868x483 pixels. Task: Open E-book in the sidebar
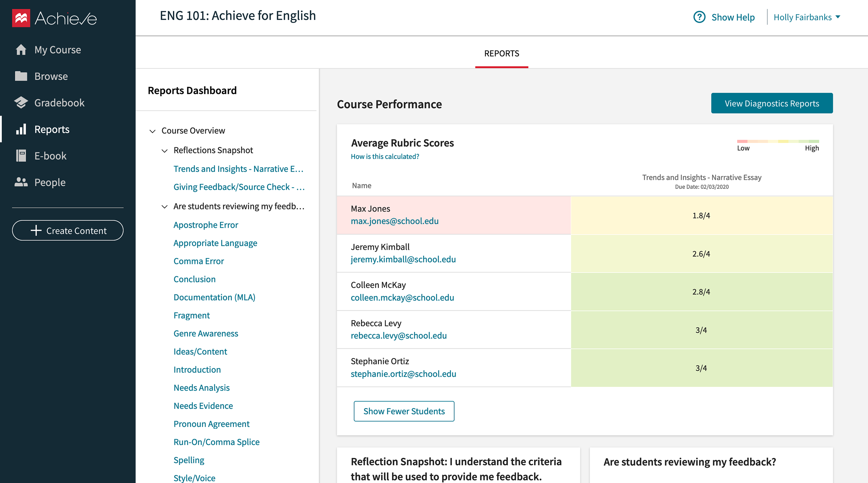click(51, 156)
